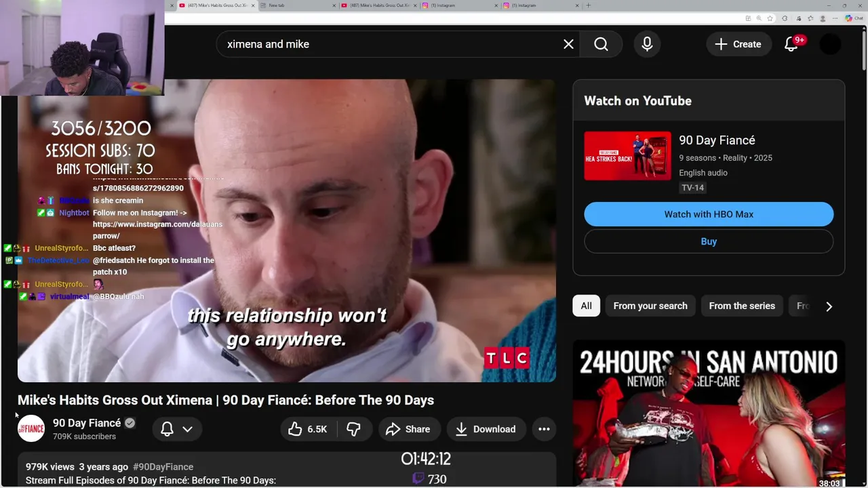The width and height of the screenshot is (868, 488).
Task: Select the All filter chip
Action: point(586,306)
